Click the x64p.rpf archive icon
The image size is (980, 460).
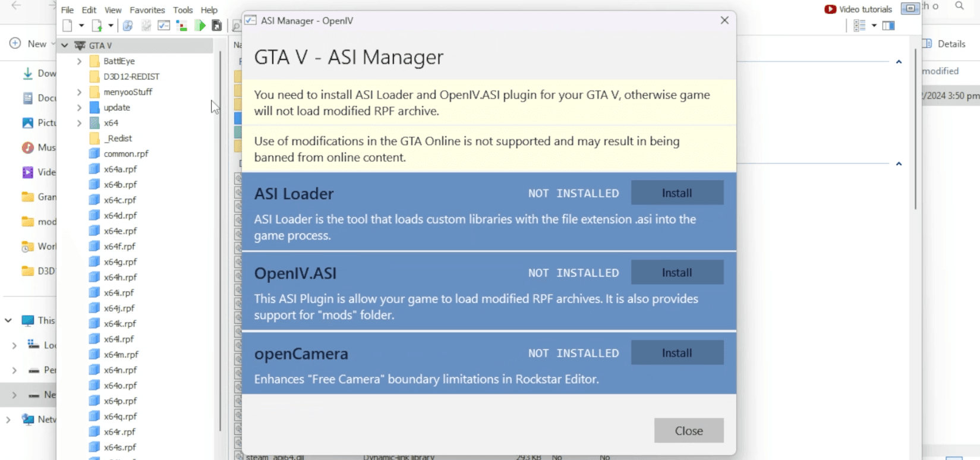94,401
